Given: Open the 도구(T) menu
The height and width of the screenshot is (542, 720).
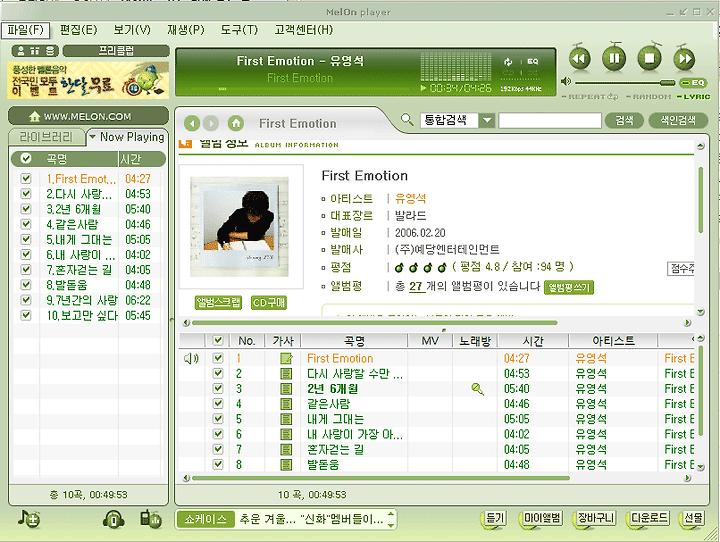Looking at the screenshot, I should pos(239,30).
